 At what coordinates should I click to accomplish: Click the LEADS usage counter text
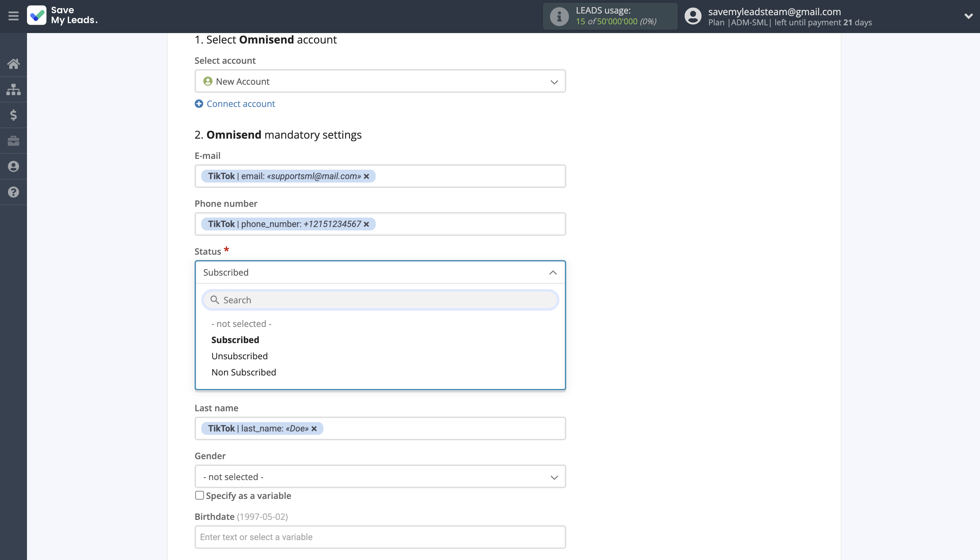pyautogui.click(x=616, y=22)
